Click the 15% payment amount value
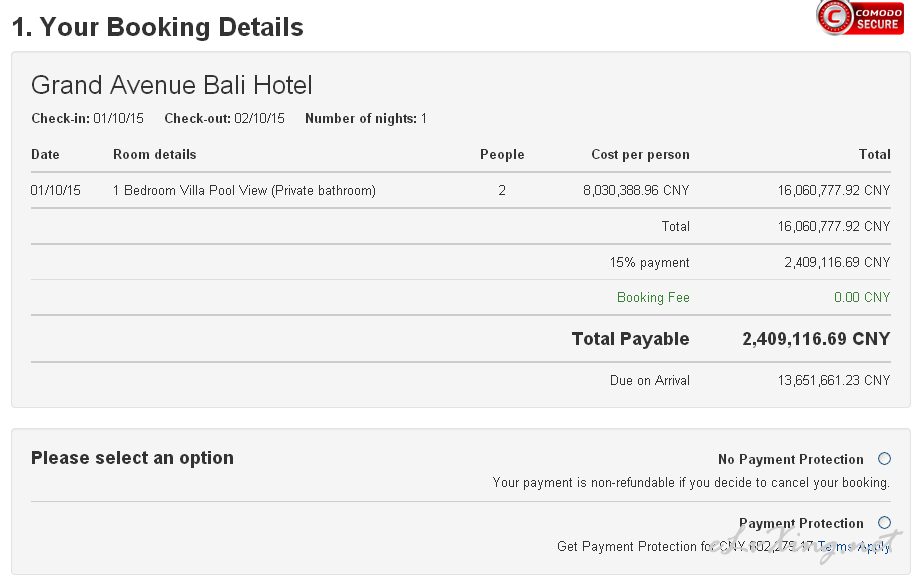Image resolution: width=913 pixels, height=577 pixels. [x=837, y=263]
